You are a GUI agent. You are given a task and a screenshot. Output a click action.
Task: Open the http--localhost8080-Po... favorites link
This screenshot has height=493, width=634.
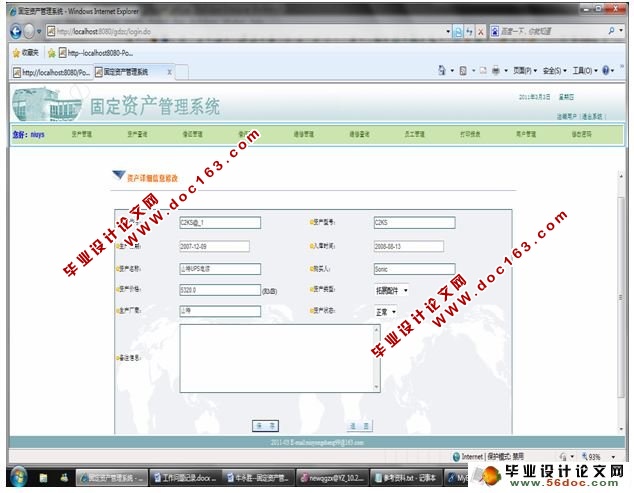coord(96,53)
